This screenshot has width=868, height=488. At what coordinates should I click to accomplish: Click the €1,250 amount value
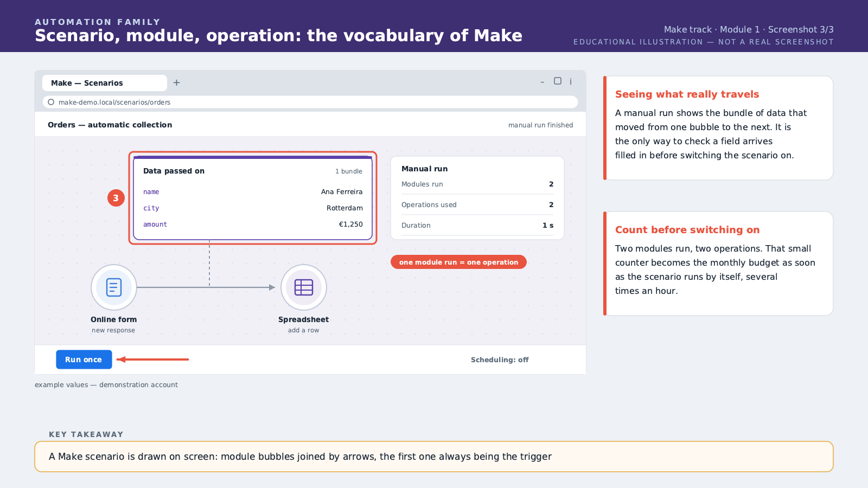351,224
